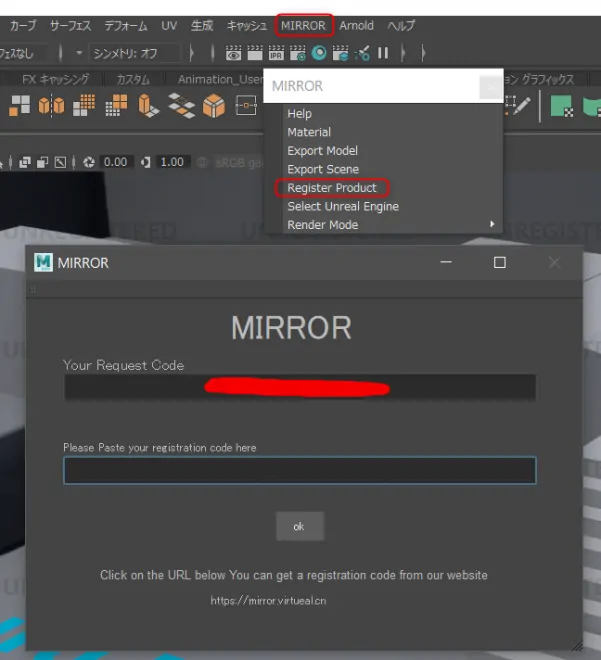This screenshot has width=601, height=660.
Task: Click the orange grid smooth shelf icon
Action: [x=84, y=105]
